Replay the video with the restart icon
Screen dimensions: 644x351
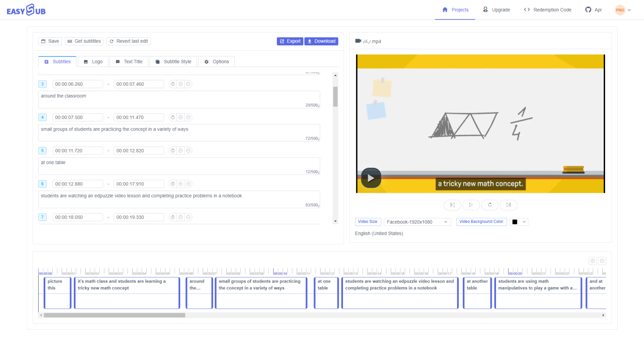coord(490,205)
